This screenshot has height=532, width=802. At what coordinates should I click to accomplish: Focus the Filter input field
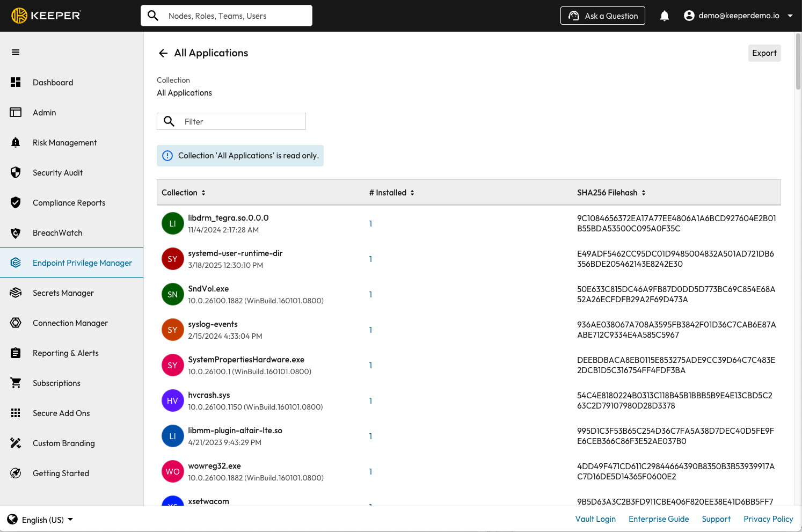click(x=242, y=122)
